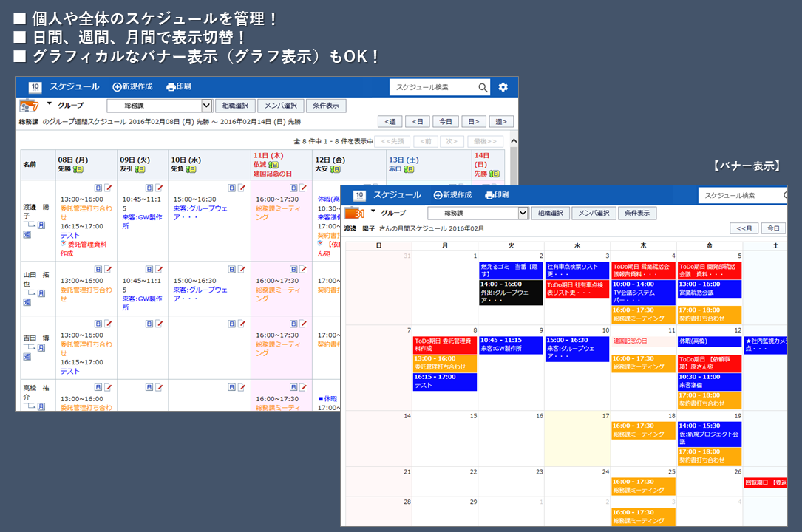Click the settings gear in weekly schedule header

pyautogui.click(x=503, y=87)
